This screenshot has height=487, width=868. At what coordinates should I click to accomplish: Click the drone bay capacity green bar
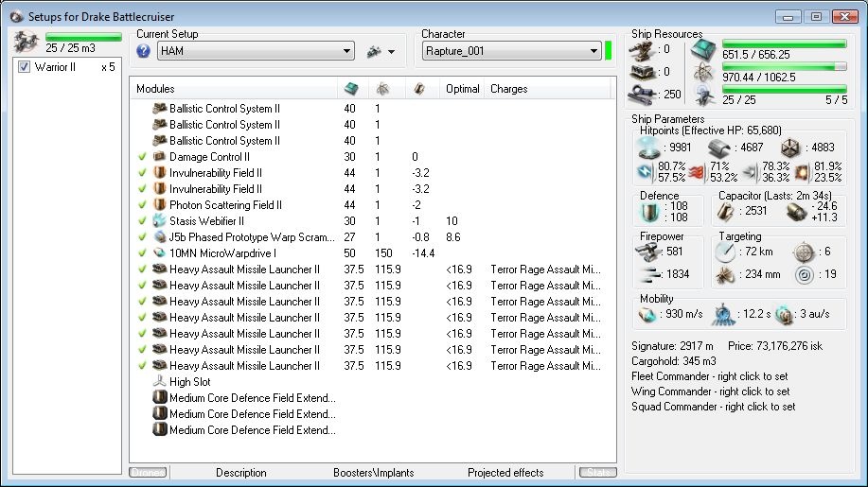83,37
